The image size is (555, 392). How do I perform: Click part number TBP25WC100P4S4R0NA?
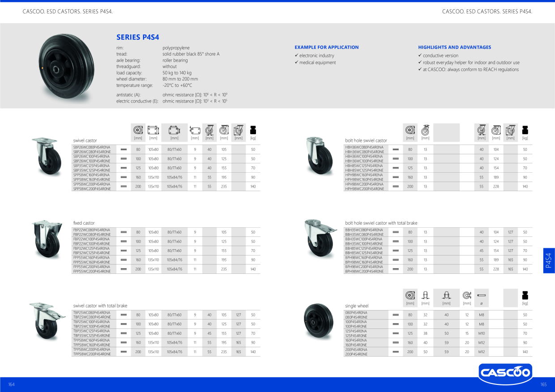[x=91, y=322]
